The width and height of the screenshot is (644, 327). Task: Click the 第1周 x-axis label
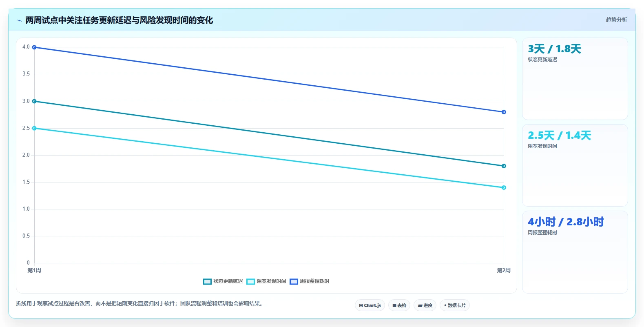point(34,270)
